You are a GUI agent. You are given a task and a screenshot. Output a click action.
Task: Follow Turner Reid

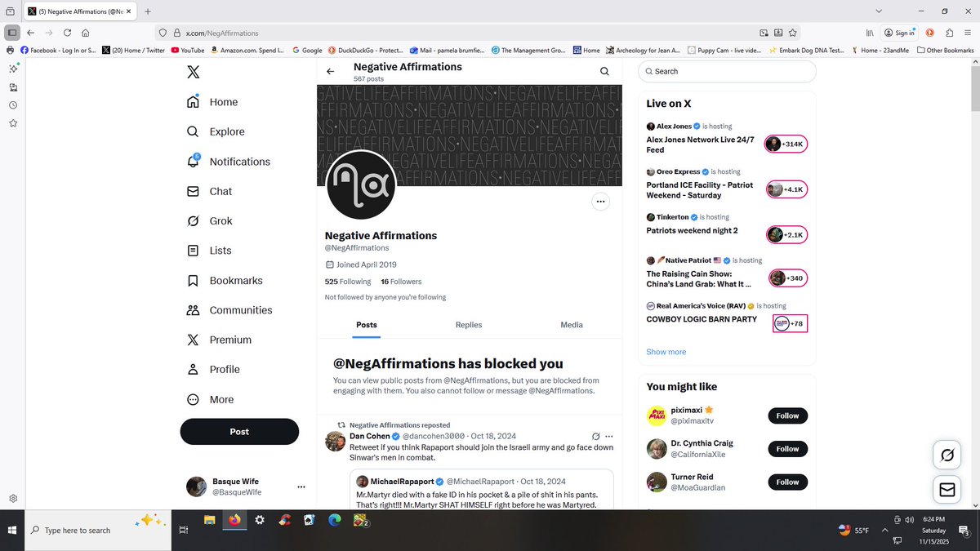(x=788, y=482)
